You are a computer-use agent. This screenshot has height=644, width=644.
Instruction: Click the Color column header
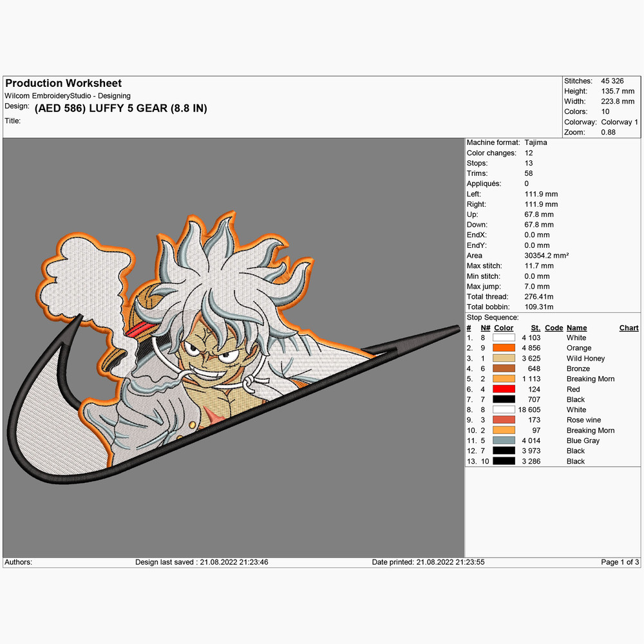[x=504, y=328]
